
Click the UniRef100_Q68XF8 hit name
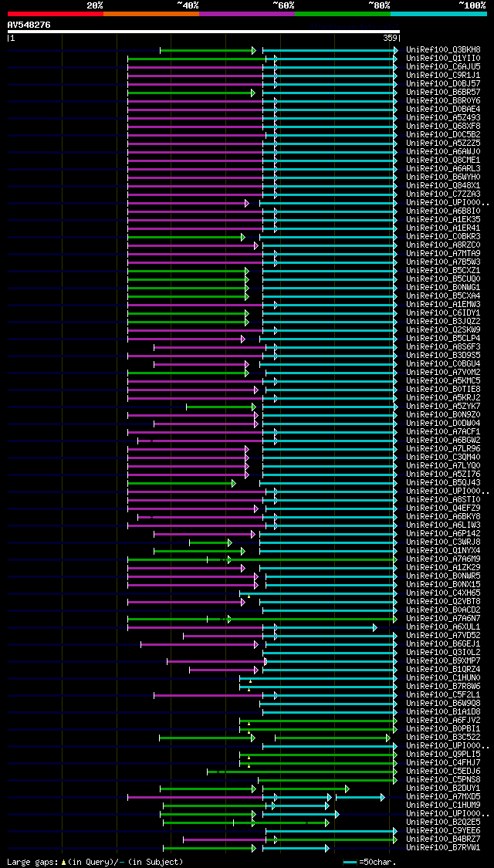(x=443, y=127)
